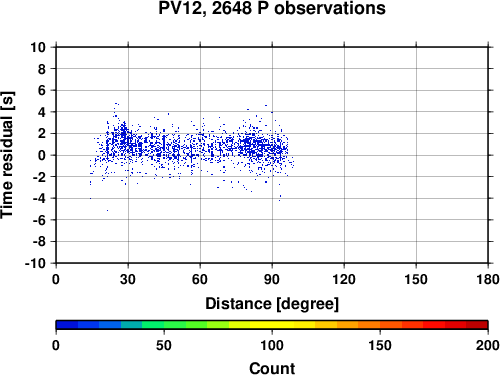Screen dimensions: 500x375
Task: Select the yellow segment near 100
Action: point(272,325)
